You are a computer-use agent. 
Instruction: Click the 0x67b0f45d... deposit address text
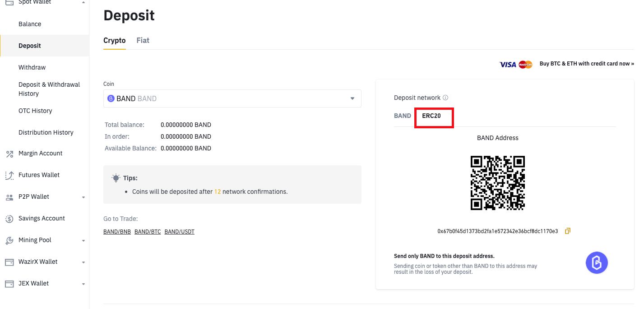pyautogui.click(x=498, y=231)
